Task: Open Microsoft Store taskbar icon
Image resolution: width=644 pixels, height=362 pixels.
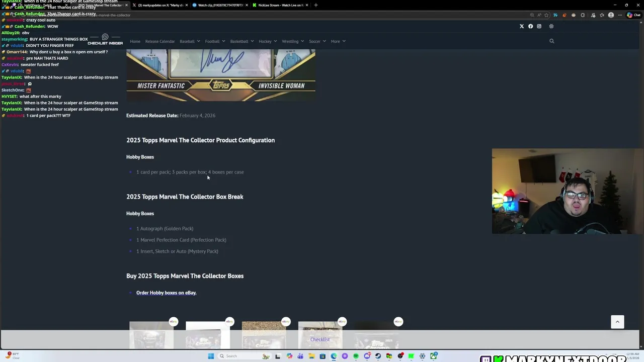Action: point(323,356)
